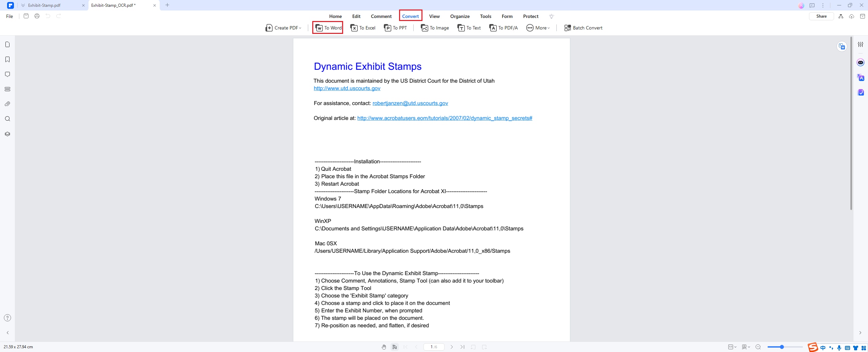Open the Organize tab

pos(460,16)
